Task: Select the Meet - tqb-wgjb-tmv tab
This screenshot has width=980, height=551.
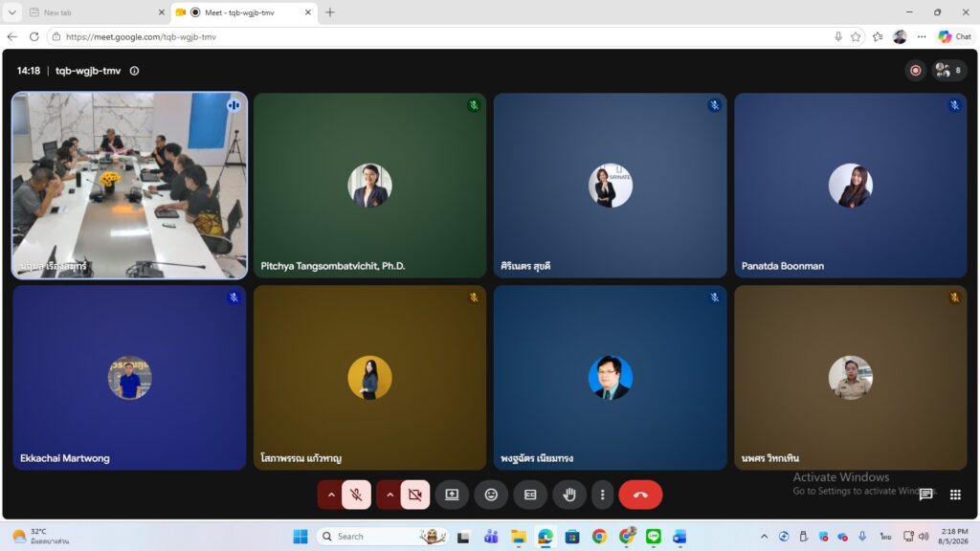Action: [244, 12]
